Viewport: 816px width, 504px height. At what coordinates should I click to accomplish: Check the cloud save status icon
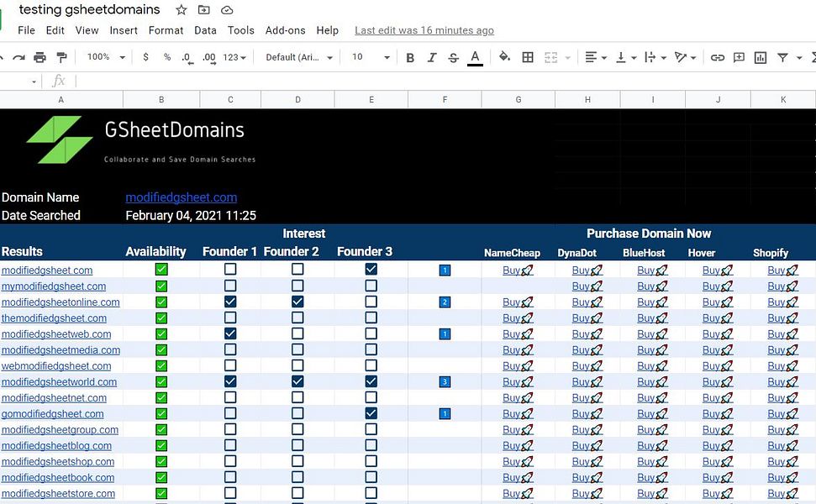coord(227,10)
